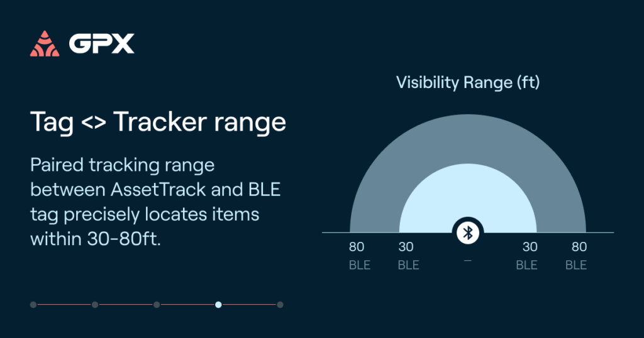Click the BLE label under leftmost 80

(360, 265)
